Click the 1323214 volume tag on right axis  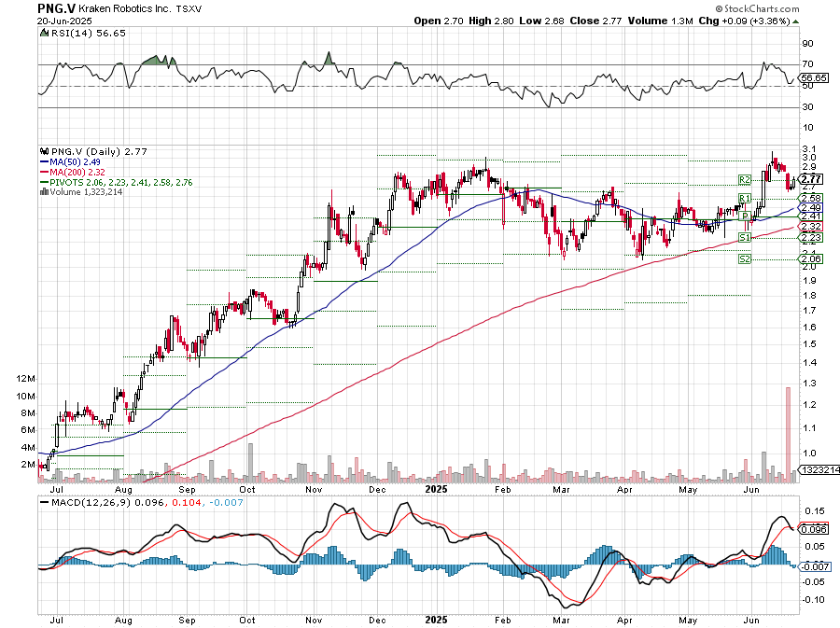[x=820, y=469]
